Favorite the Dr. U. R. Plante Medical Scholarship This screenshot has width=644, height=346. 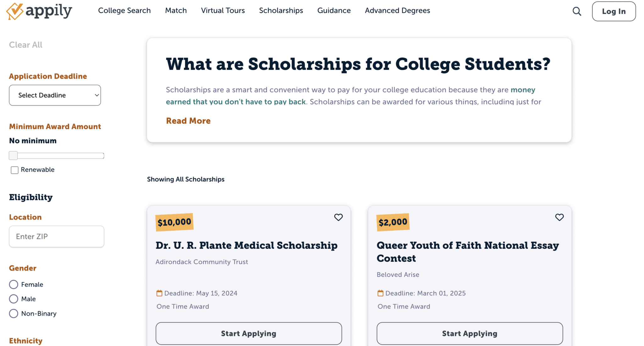pos(338,217)
